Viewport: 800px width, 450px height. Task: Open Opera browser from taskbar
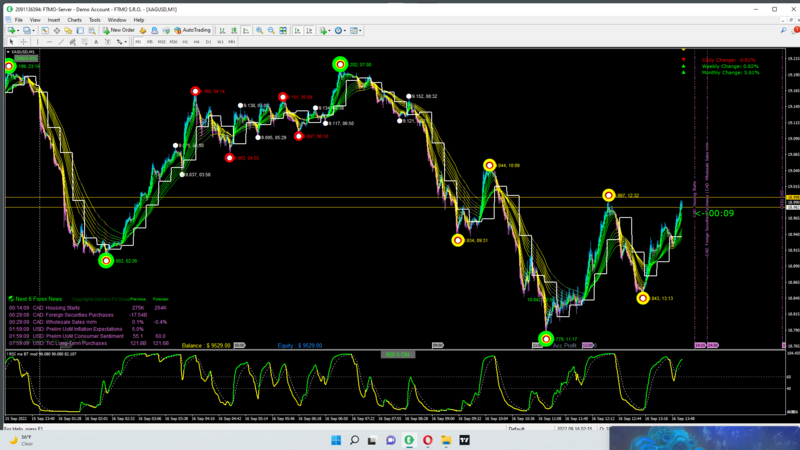tap(428, 440)
